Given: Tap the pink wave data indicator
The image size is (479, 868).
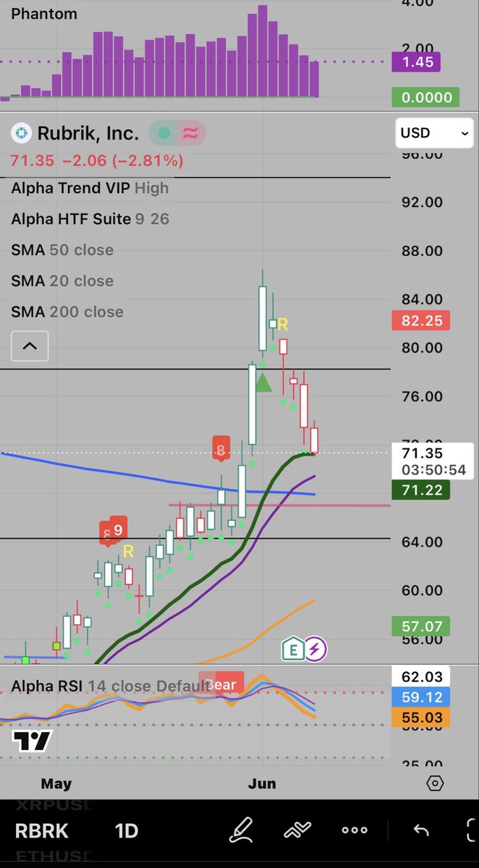Looking at the screenshot, I should tap(191, 133).
